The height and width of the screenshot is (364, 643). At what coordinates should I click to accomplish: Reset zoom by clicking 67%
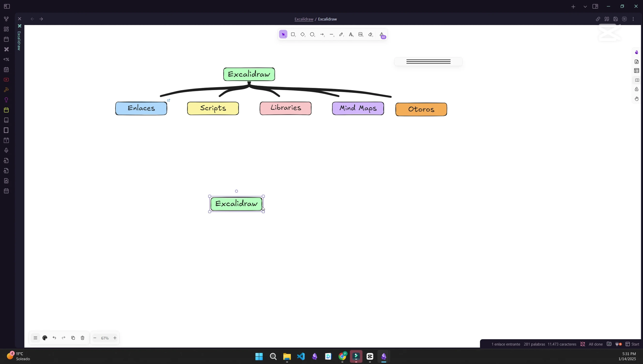(105, 338)
